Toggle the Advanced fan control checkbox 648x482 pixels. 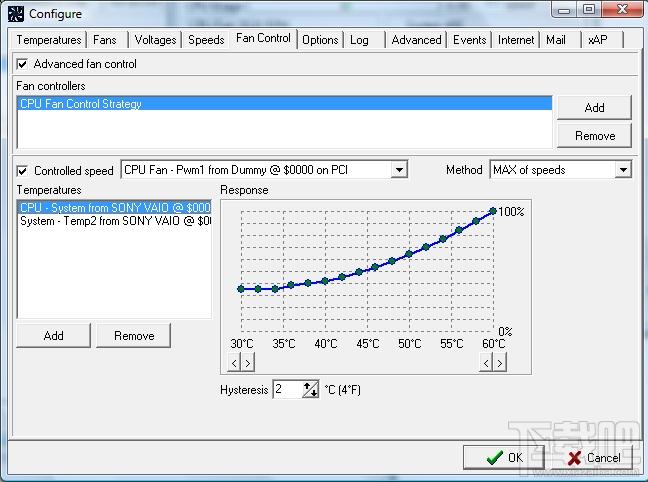tap(22, 64)
